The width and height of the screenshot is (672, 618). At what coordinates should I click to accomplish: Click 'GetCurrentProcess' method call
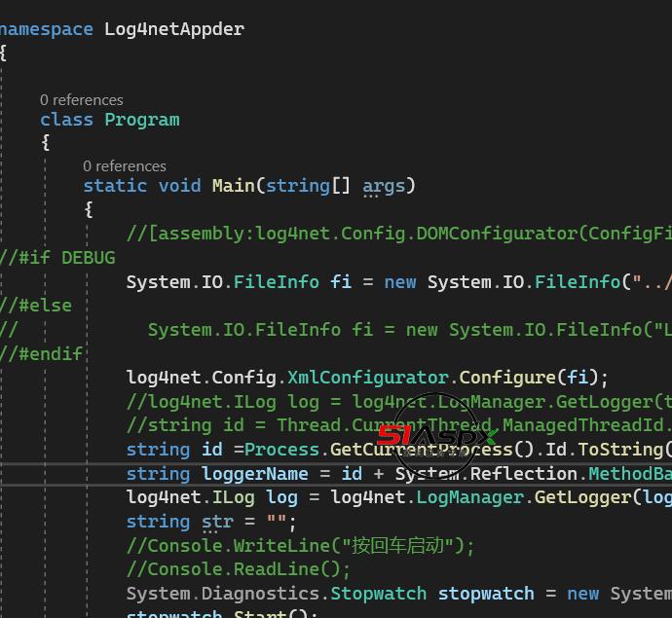pyautogui.click(x=422, y=450)
